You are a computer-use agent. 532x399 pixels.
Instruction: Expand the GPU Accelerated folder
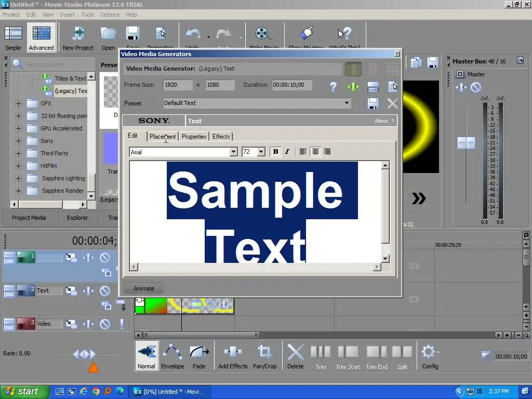click(18, 129)
